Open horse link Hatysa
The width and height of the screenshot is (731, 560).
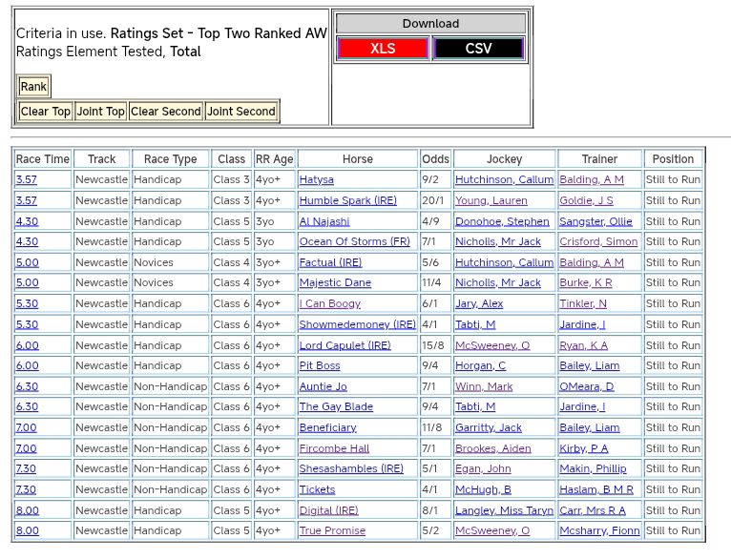point(317,179)
